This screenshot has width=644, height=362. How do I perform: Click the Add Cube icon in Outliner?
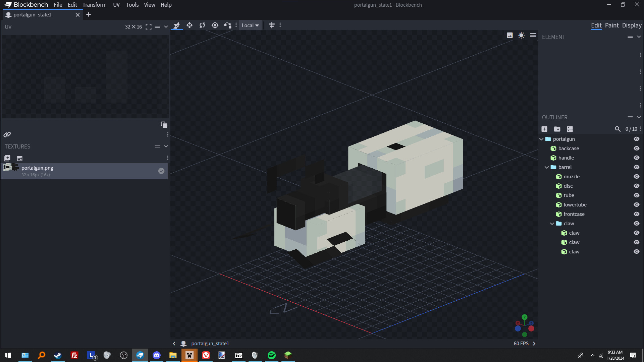pos(544,129)
